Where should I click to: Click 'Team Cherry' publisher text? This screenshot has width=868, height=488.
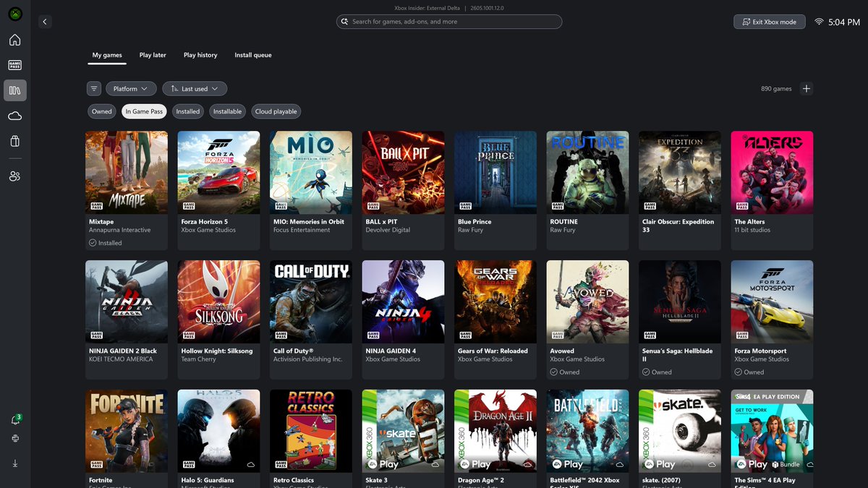(198, 359)
